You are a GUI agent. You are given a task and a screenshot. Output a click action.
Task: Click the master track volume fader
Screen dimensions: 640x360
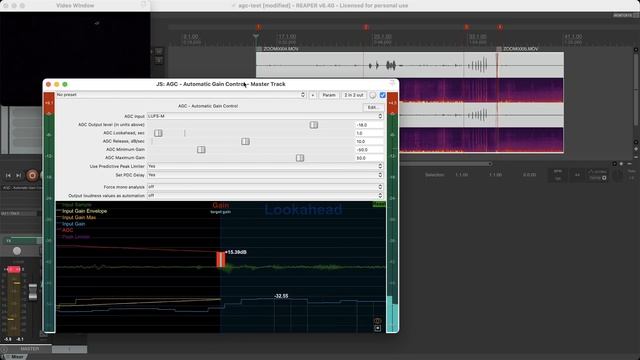coord(33,291)
